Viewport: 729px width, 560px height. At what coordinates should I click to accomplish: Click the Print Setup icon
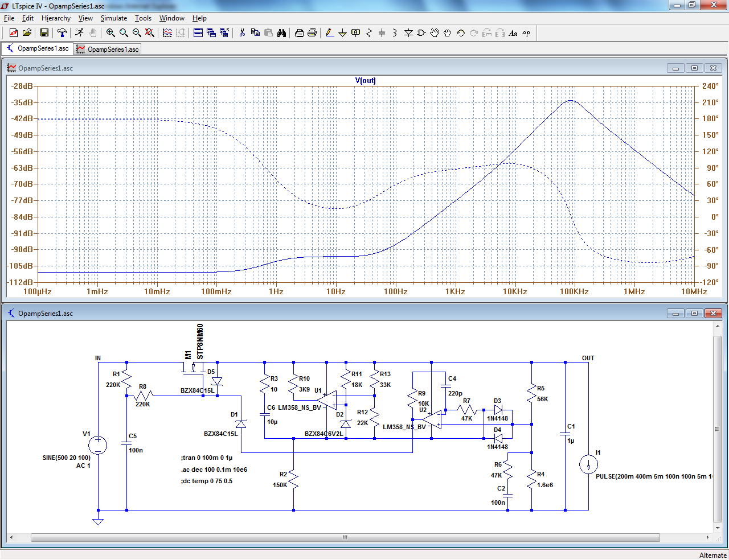[x=299, y=33]
